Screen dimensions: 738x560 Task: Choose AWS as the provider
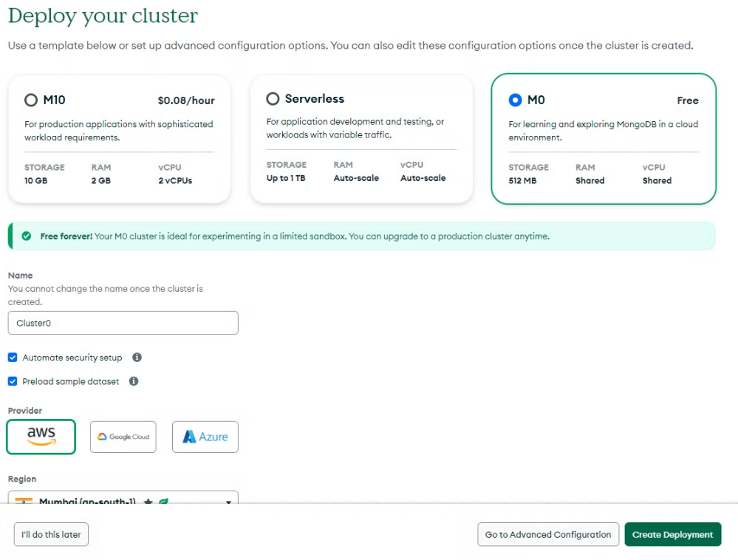pyautogui.click(x=41, y=437)
